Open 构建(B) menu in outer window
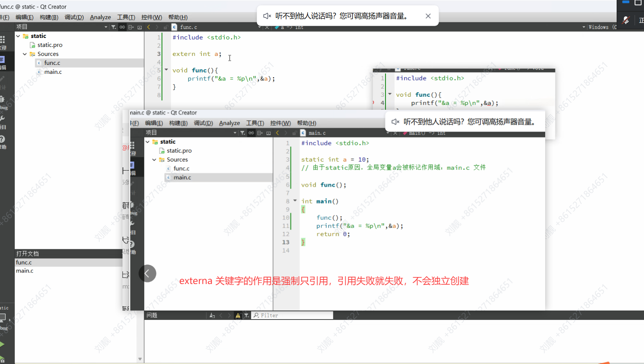Image resolution: width=644 pixels, height=364 pixels. (x=49, y=17)
